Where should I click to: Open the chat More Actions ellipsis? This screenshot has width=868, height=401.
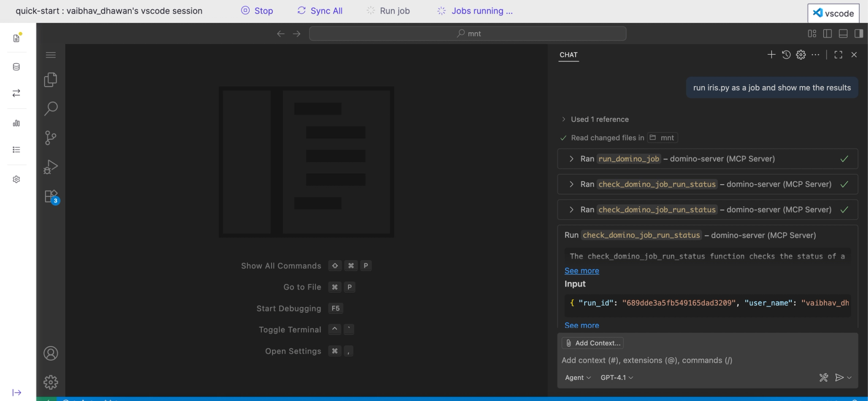(x=816, y=55)
